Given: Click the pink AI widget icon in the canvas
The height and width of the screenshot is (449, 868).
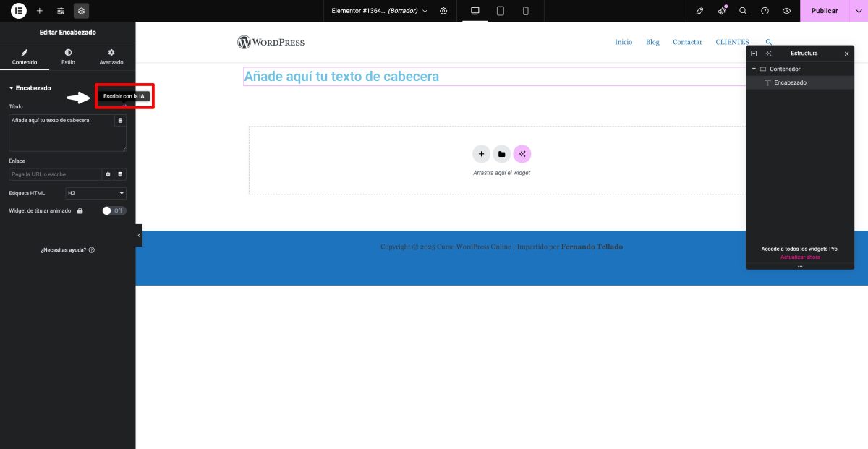Looking at the screenshot, I should (522, 153).
